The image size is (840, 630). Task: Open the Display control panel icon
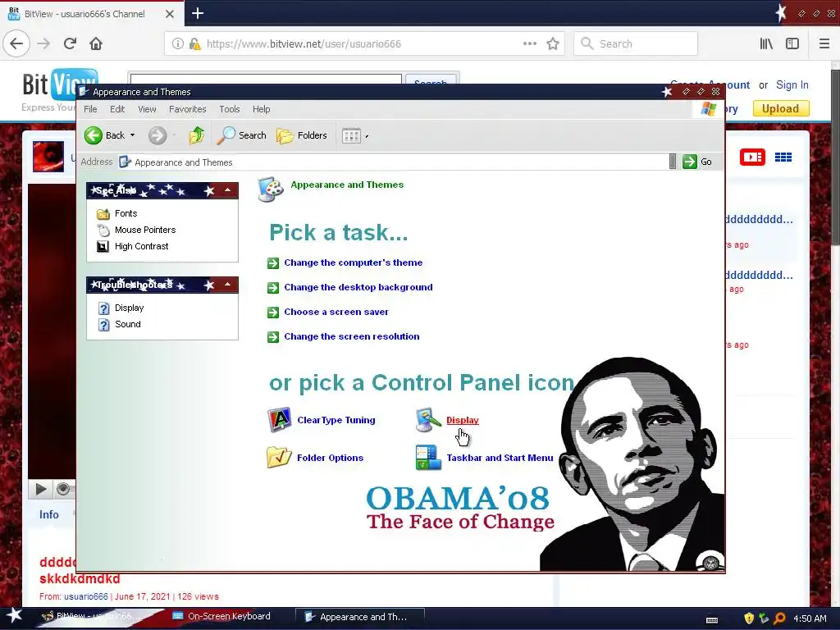click(x=428, y=420)
